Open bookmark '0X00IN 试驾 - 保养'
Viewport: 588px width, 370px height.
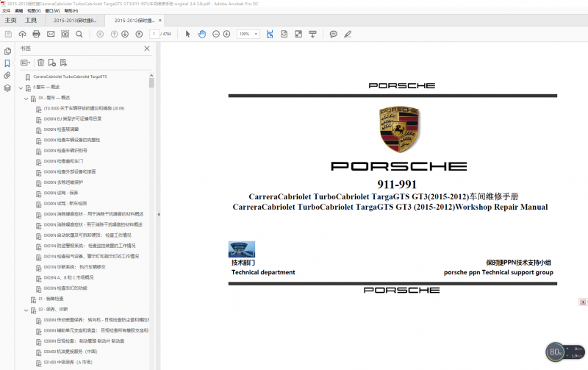61,193
